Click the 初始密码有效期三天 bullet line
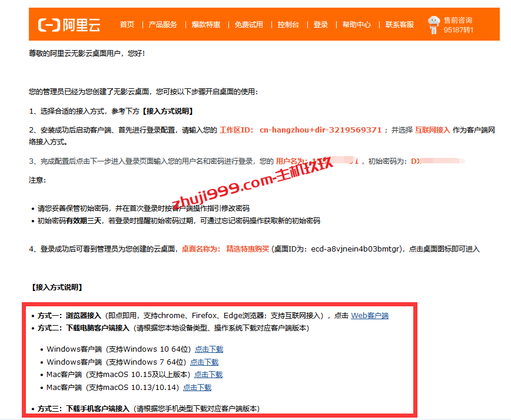Image resolution: width=511 pixels, height=420 pixels. coord(179,221)
